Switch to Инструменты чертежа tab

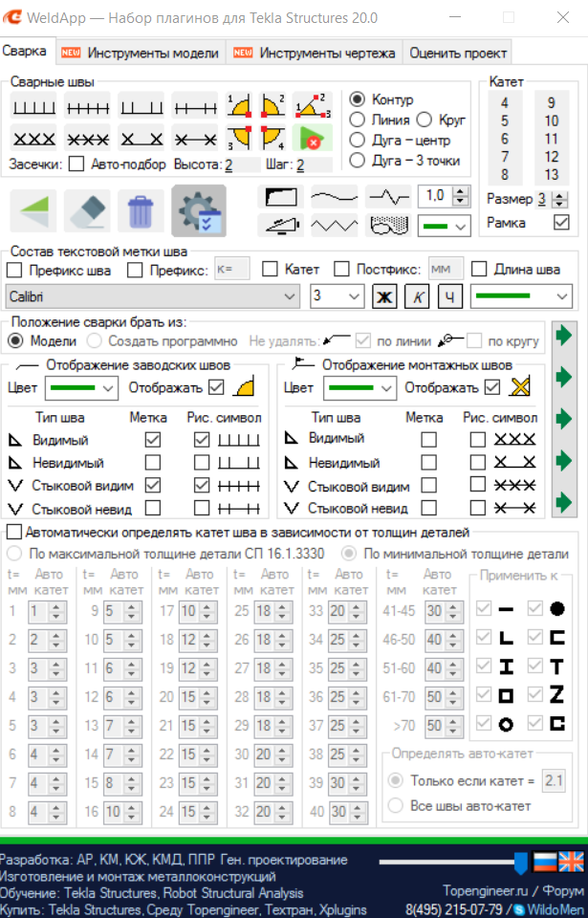[x=315, y=54]
